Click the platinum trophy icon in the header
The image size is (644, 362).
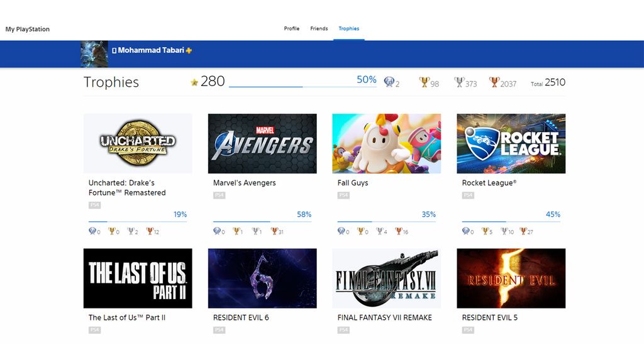pos(392,82)
